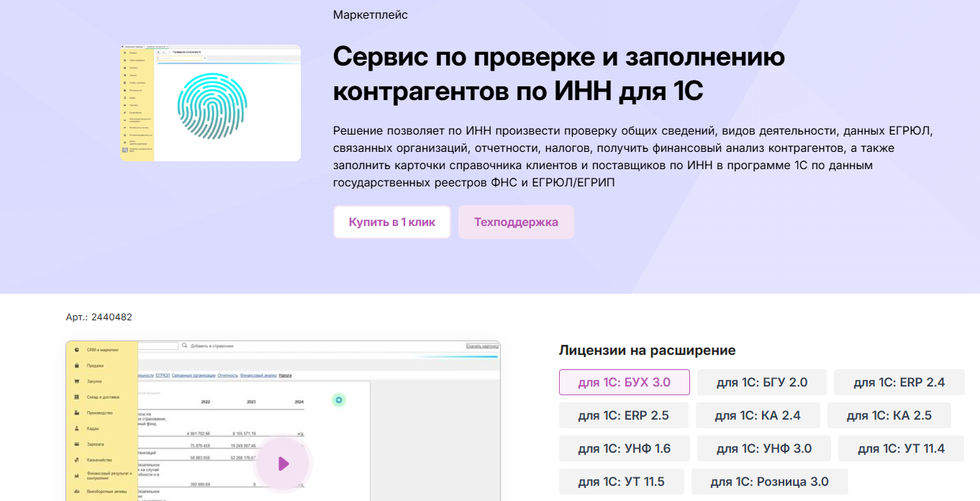
Task: Choose license для 1С: УТ 11.4
Action: click(902, 448)
